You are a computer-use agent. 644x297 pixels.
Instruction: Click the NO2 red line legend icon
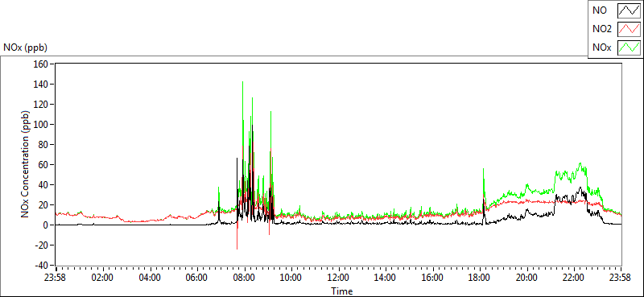[x=630, y=29]
